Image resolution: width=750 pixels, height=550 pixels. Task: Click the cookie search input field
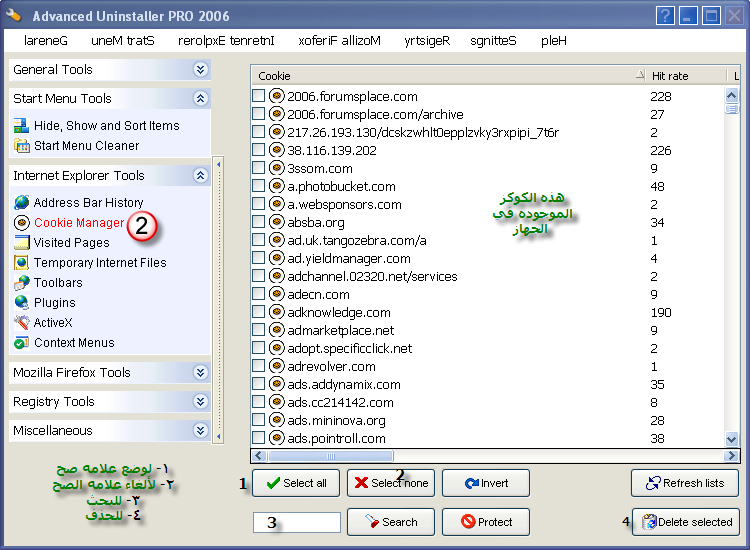(297, 522)
